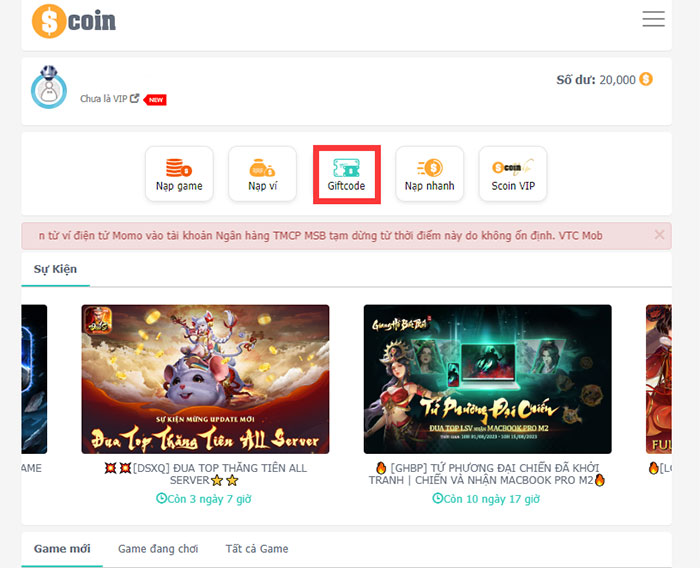Dismiss the pink Momo notice banner
The image size is (700, 568).
pos(659,235)
